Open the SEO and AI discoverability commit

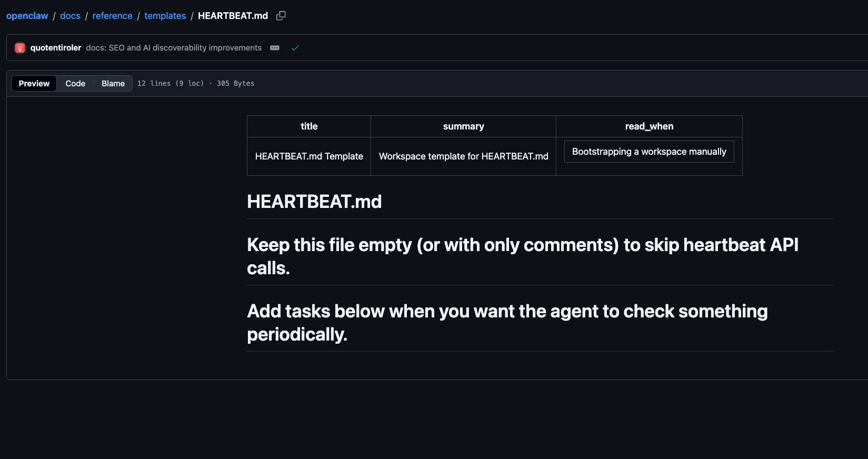[174, 48]
